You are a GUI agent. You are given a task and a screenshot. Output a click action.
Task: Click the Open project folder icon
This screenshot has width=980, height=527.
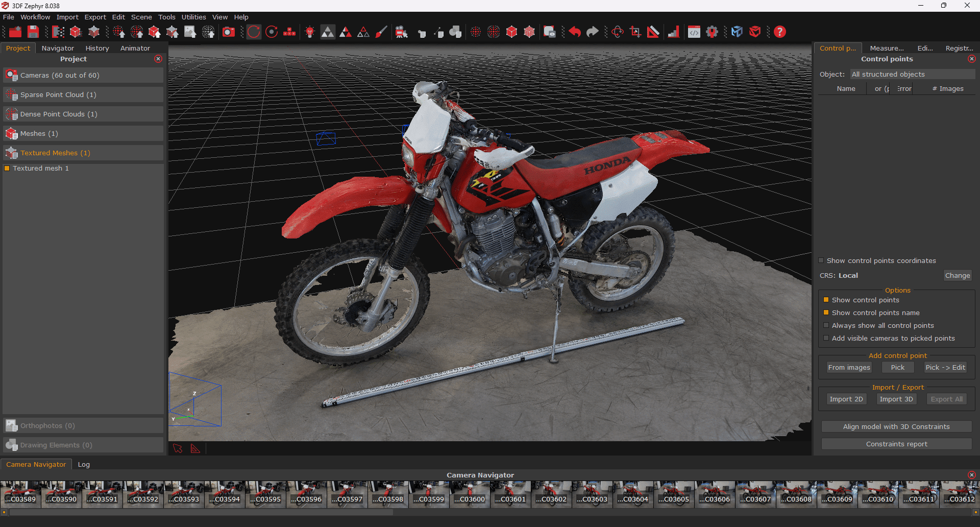tap(15, 32)
